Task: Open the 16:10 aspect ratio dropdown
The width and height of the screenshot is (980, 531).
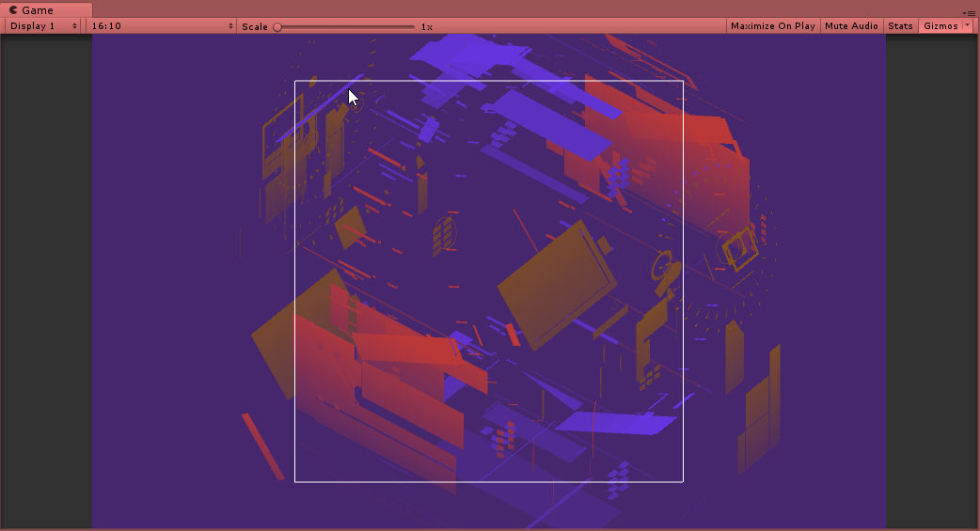Action: [161, 26]
